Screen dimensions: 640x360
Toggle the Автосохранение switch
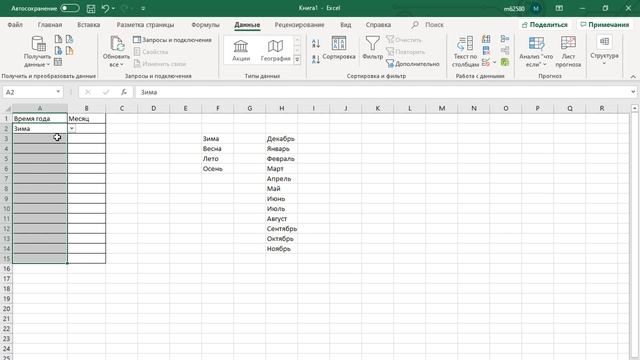coord(69,8)
